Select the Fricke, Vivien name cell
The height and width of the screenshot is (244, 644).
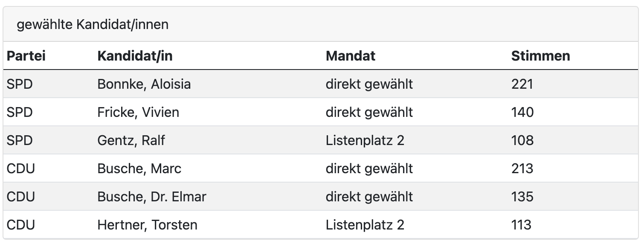(x=138, y=112)
